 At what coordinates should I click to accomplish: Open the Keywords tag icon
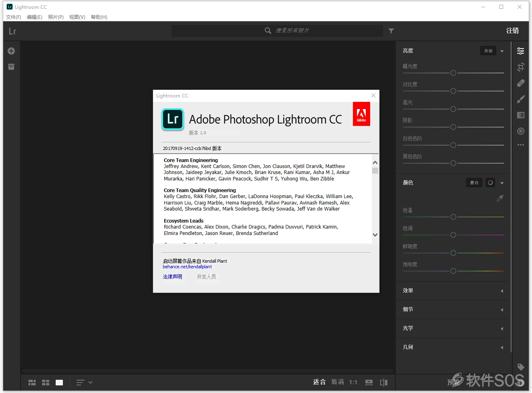[x=520, y=367]
